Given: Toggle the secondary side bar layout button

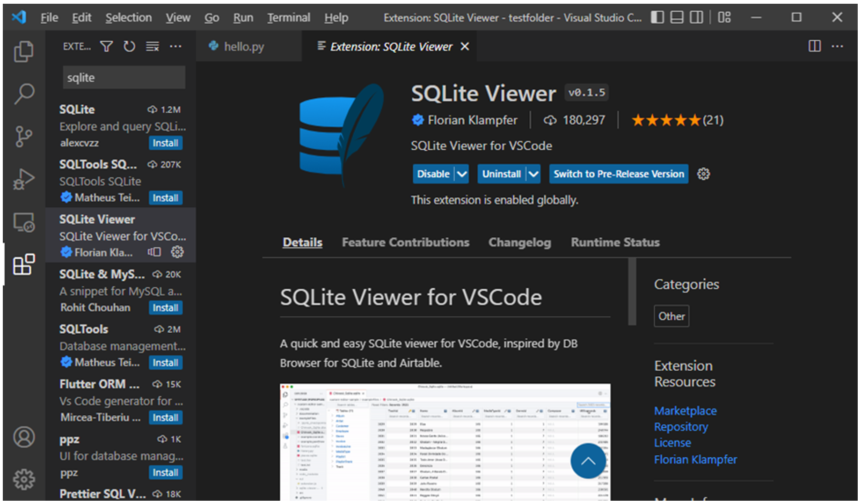Looking at the screenshot, I should pos(696,18).
